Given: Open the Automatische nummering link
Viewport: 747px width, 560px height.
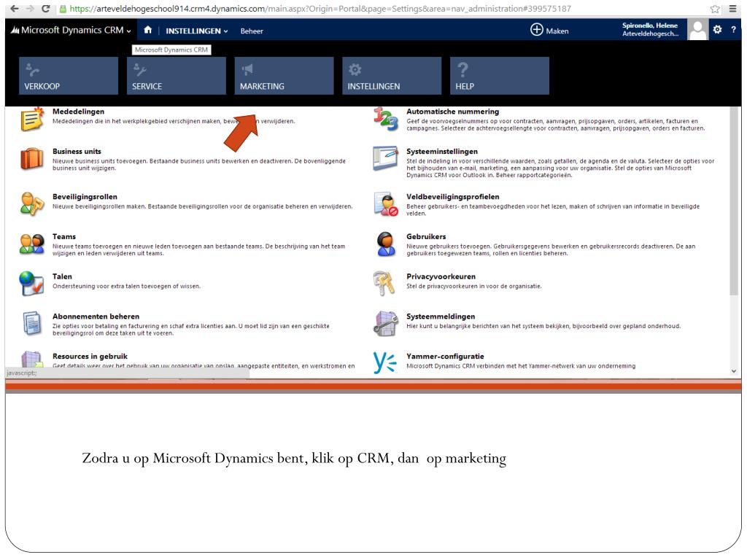Looking at the screenshot, I should (452, 112).
